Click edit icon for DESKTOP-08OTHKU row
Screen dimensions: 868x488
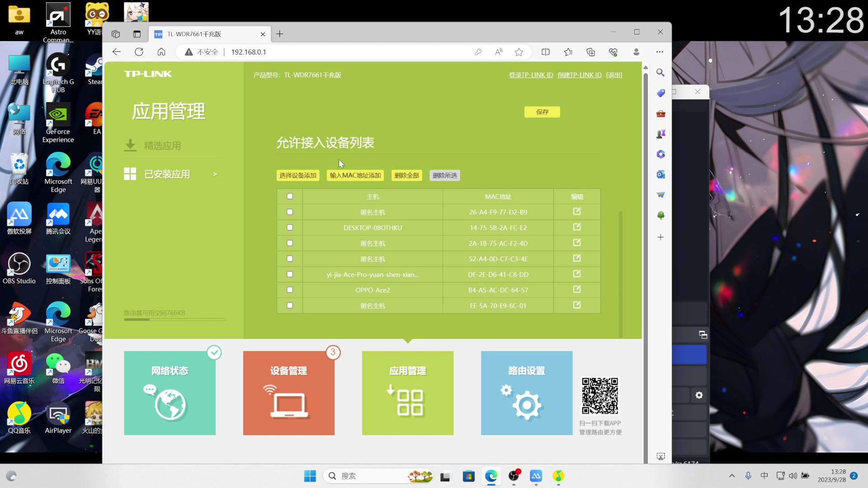coord(577,227)
